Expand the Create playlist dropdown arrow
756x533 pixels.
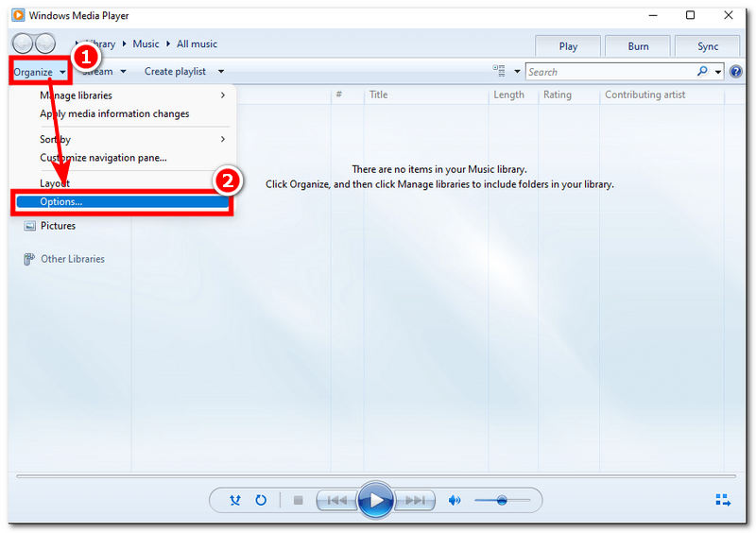point(221,72)
